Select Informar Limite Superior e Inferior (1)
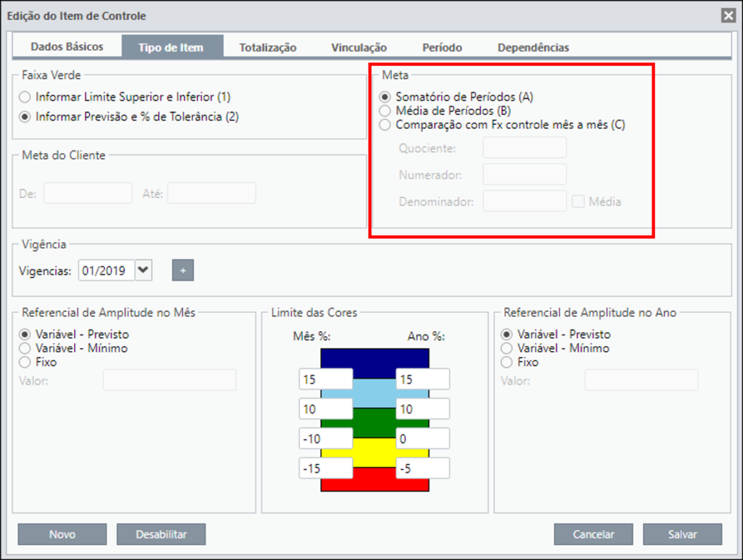The image size is (743, 560). (x=125, y=97)
